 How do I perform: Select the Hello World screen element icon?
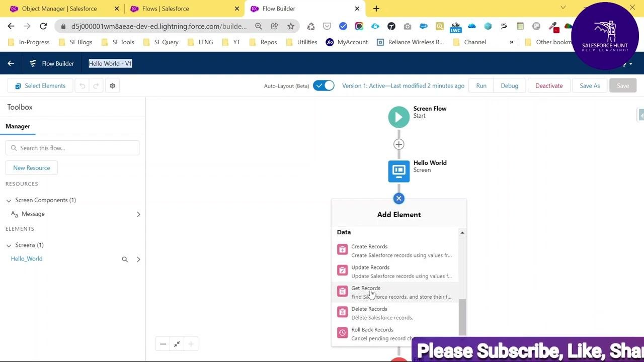(398, 171)
